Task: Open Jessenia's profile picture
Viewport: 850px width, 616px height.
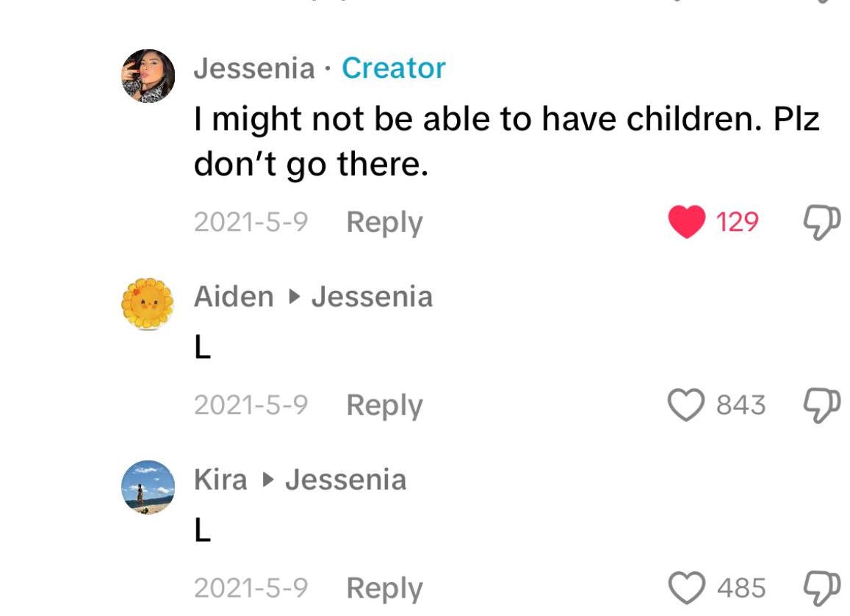Action: pyautogui.click(x=148, y=76)
